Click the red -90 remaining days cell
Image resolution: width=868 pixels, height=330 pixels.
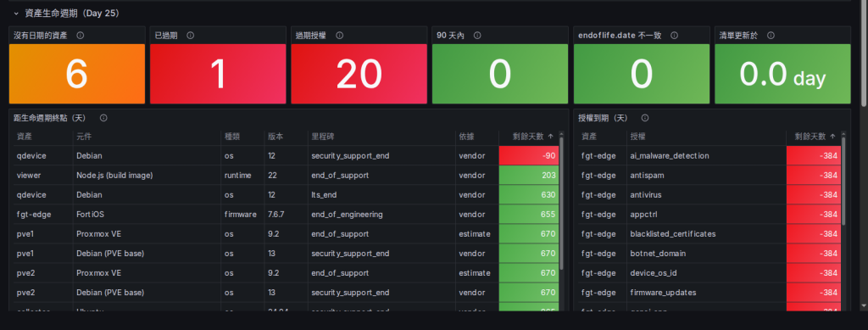[529, 155]
